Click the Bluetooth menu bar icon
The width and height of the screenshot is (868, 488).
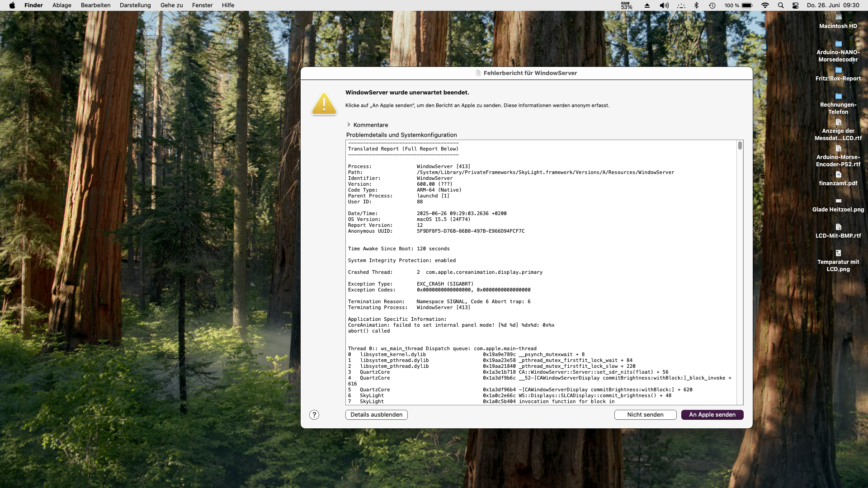696,5
